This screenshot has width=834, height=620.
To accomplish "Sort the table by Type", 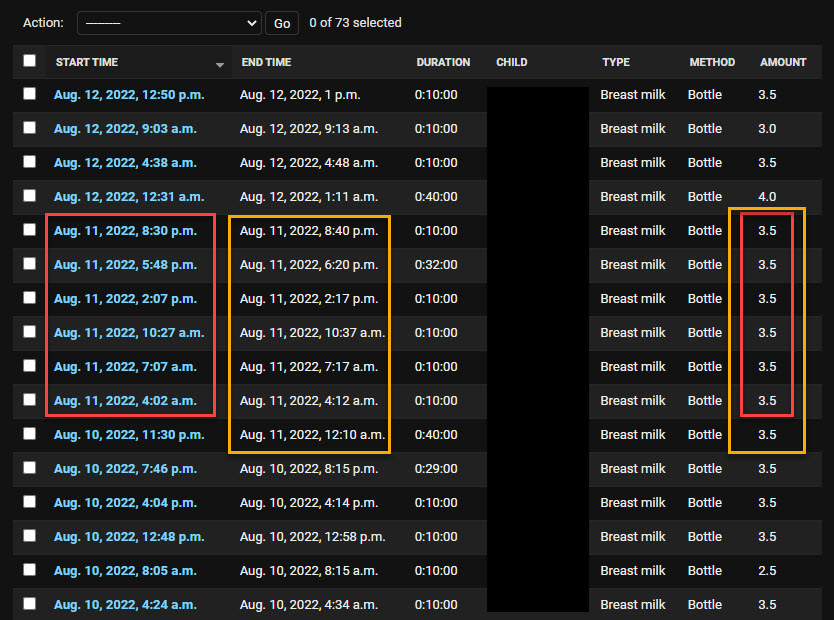I will 615,62.
